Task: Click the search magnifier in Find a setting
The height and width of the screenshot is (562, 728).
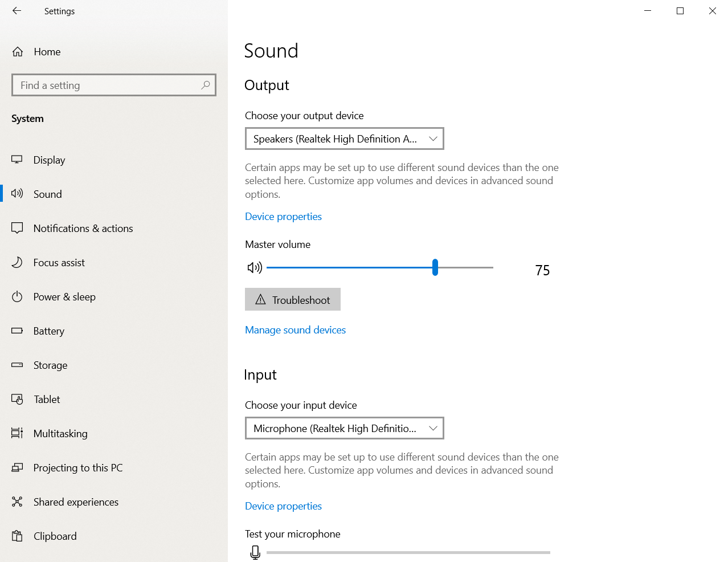Action: (x=205, y=85)
